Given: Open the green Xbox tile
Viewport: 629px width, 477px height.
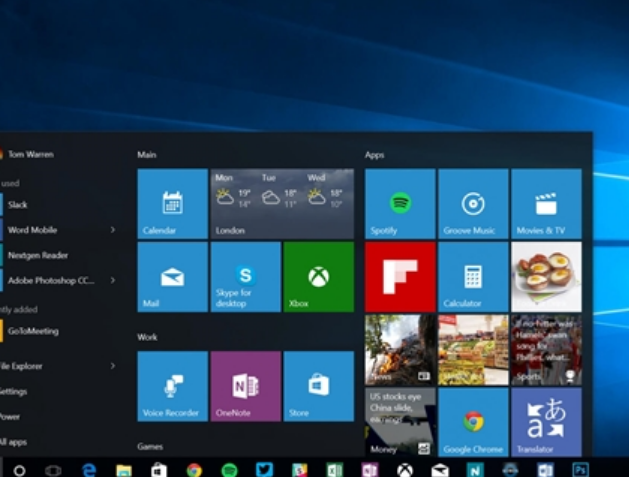Looking at the screenshot, I should pos(319,277).
